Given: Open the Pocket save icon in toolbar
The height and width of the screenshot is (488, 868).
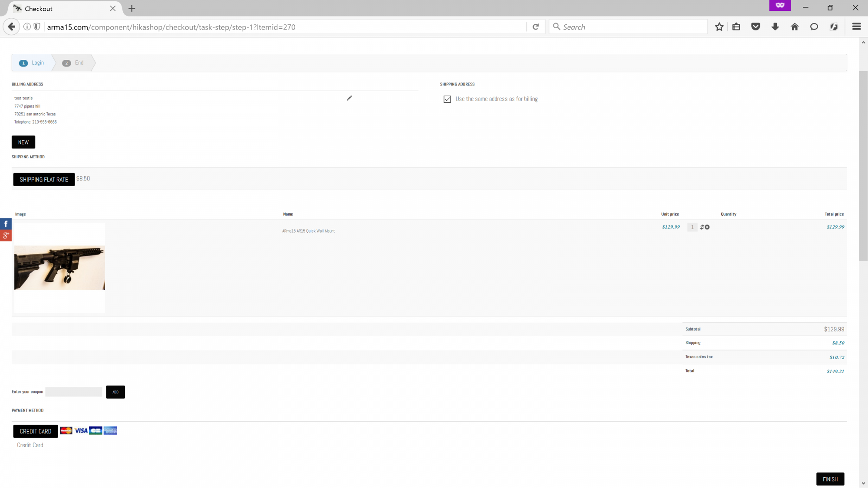Looking at the screenshot, I should click(756, 27).
